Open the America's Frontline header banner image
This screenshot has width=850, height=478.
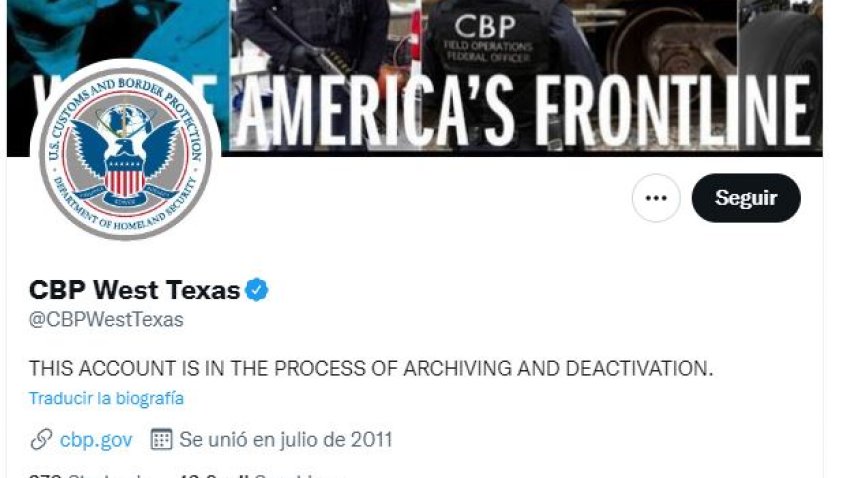415,78
